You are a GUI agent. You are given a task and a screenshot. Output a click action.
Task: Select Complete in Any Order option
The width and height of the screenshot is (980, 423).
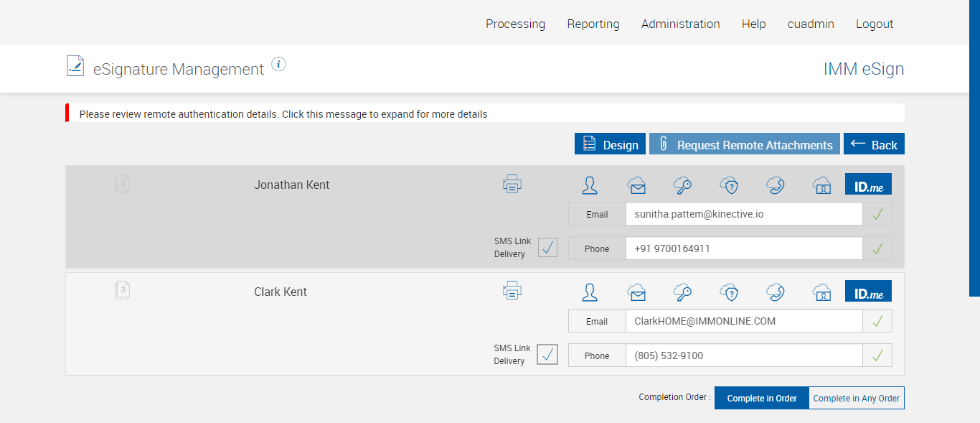click(856, 398)
